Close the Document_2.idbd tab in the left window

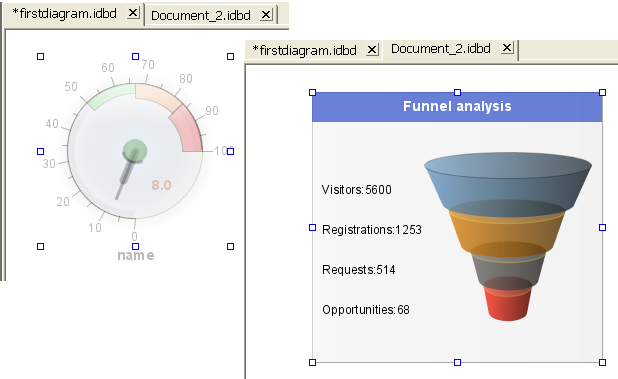pos(266,15)
